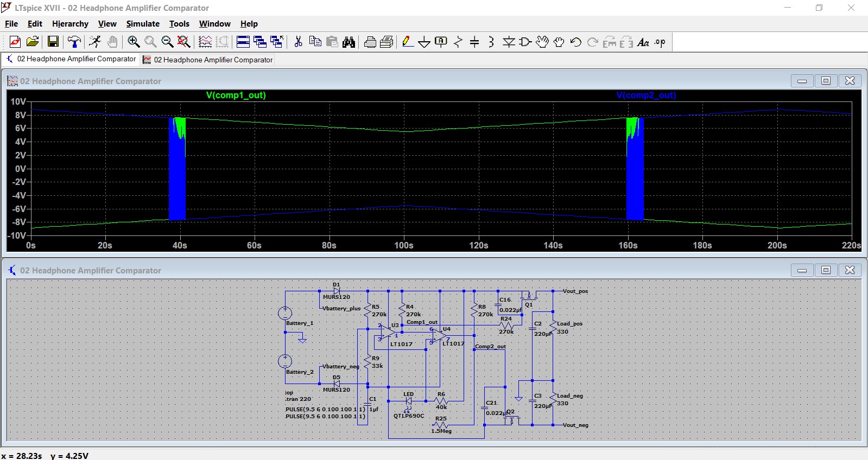Minimize the schematic child window
The width and height of the screenshot is (868, 460).
point(802,270)
